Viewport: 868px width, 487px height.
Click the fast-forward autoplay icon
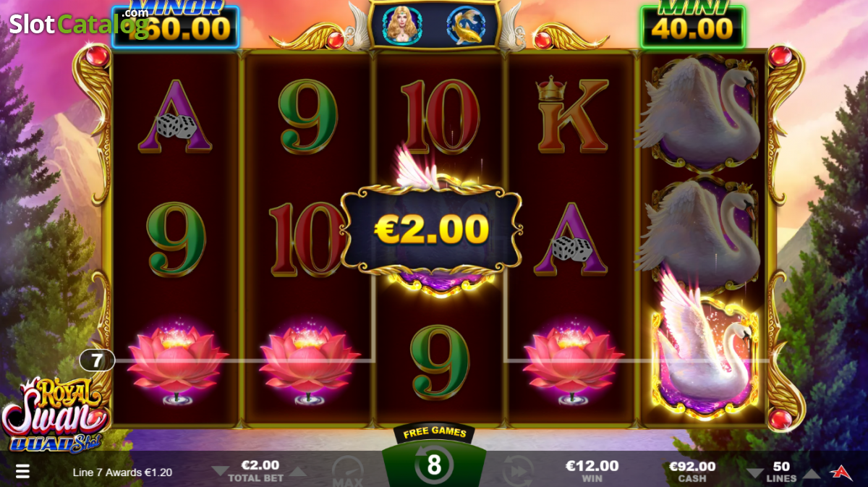coord(518,470)
